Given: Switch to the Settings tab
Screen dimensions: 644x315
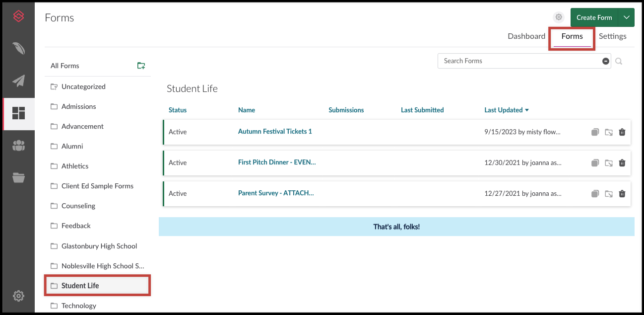Looking at the screenshot, I should click(x=612, y=36).
